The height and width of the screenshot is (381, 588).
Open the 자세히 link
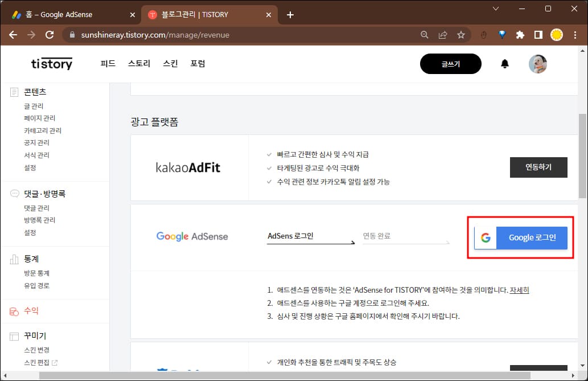coord(519,290)
